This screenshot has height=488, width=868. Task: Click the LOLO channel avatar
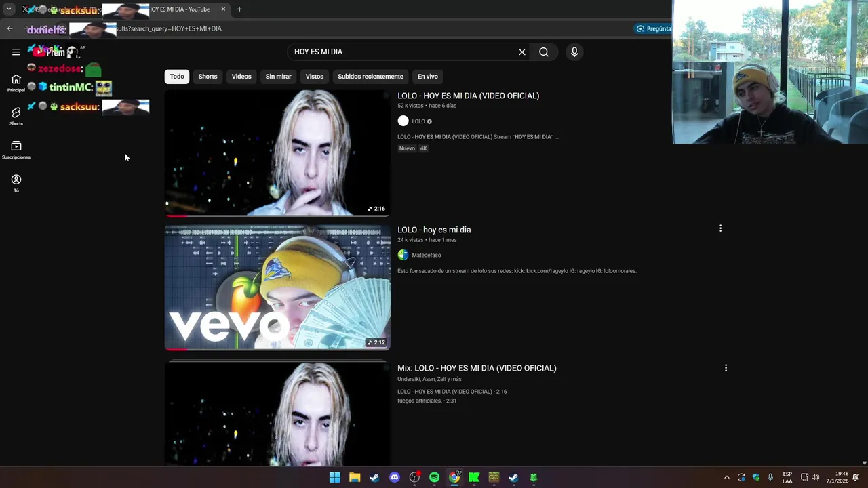coord(403,121)
